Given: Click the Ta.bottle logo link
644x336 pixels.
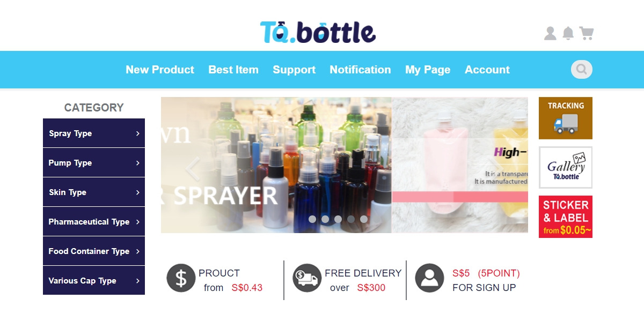Looking at the screenshot, I should pyautogui.click(x=318, y=32).
